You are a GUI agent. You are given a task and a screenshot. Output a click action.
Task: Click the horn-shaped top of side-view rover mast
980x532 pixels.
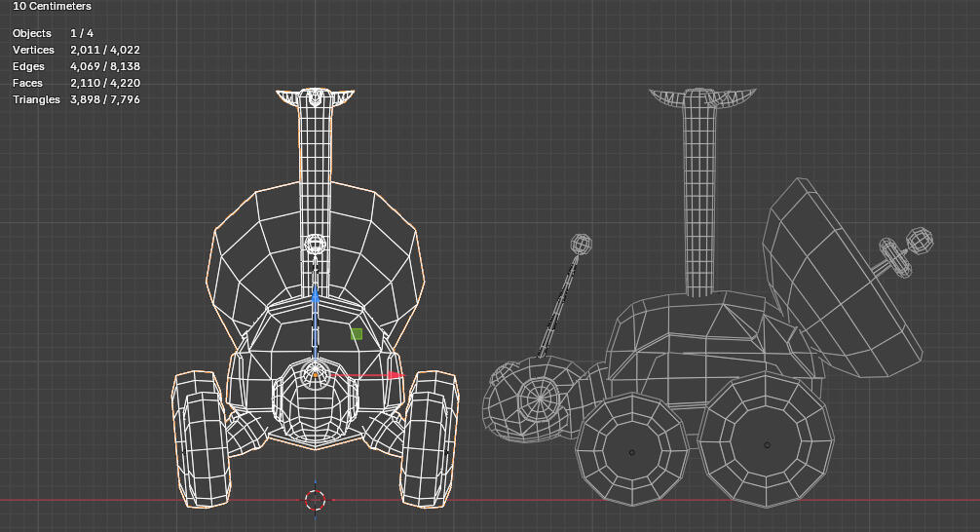[702, 97]
